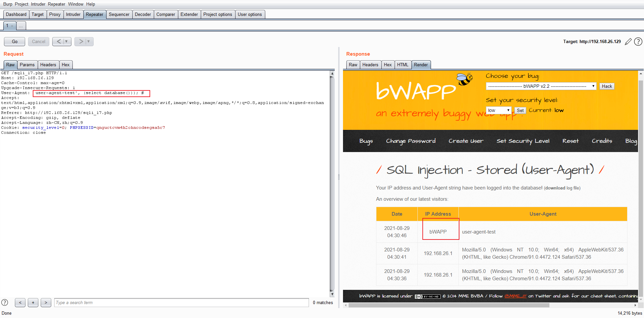Open the security level dropdown showing low

tap(499, 110)
